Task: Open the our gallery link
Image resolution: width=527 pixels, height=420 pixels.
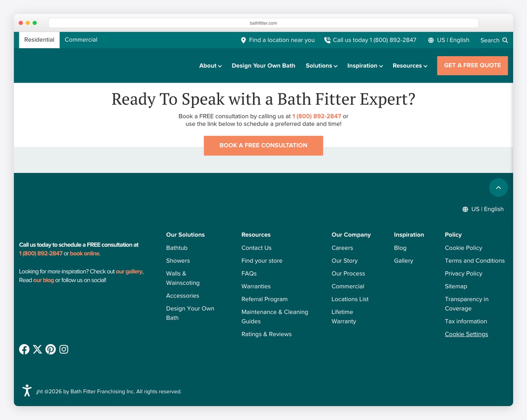Action: point(129,272)
